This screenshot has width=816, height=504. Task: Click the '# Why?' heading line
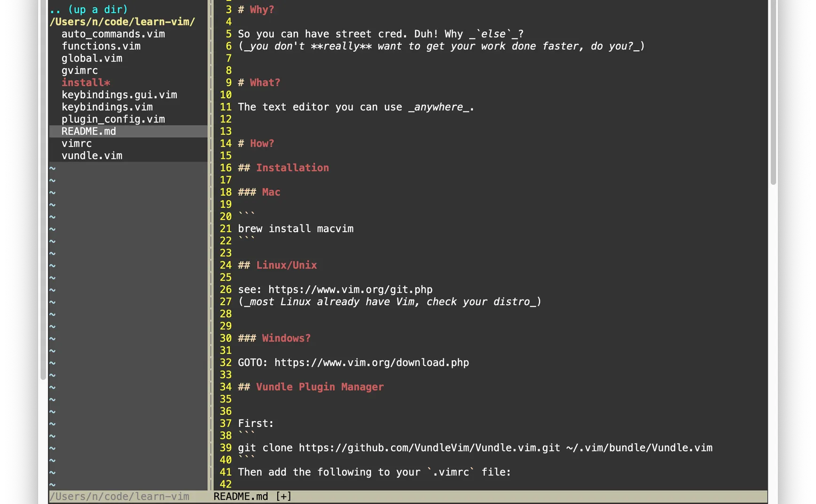coord(256,9)
